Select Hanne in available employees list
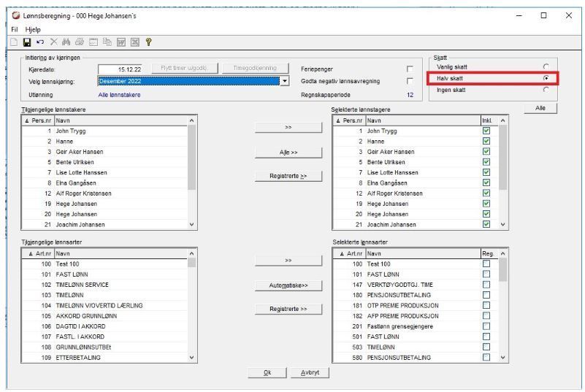The image size is (585, 392). pos(105,142)
